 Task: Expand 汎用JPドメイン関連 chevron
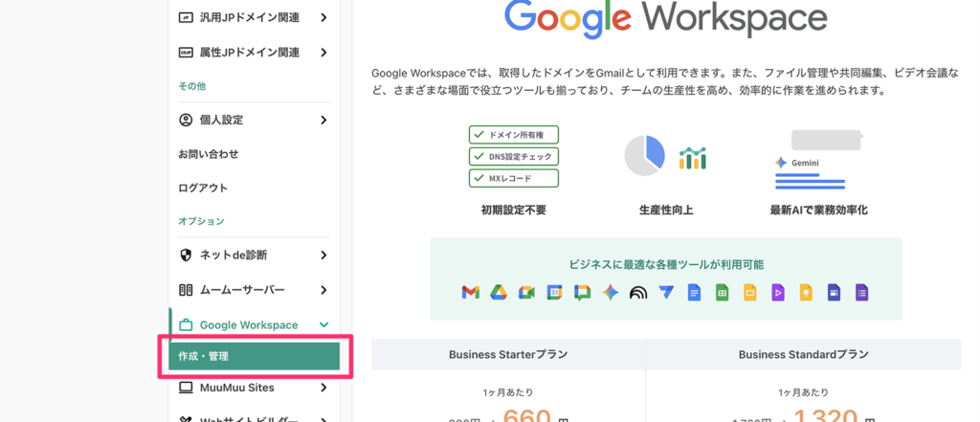pos(323,17)
